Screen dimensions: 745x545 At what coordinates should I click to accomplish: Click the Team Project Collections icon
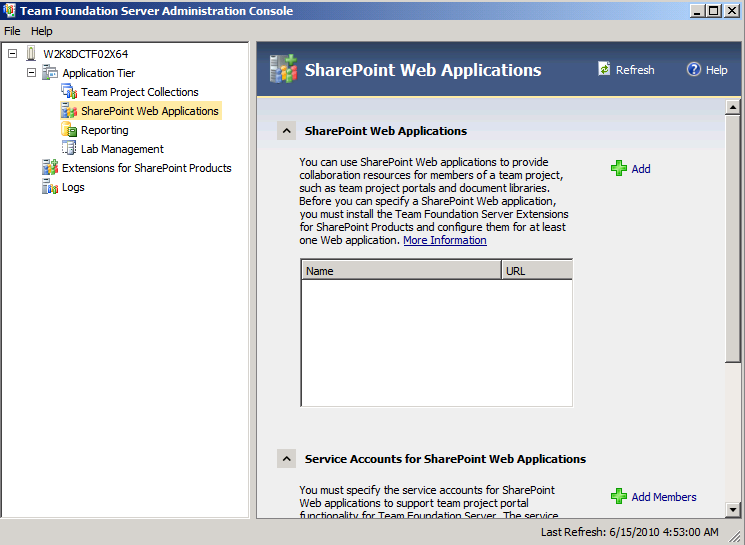pyautogui.click(x=69, y=92)
